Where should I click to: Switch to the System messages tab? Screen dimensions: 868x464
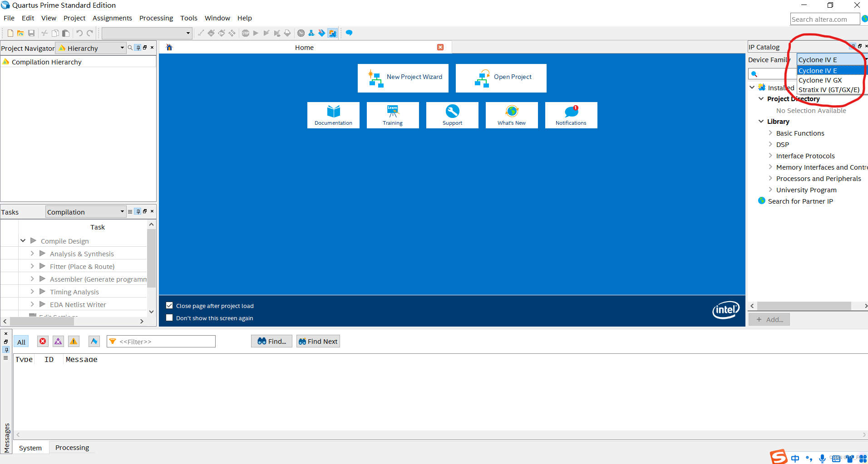(30, 448)
